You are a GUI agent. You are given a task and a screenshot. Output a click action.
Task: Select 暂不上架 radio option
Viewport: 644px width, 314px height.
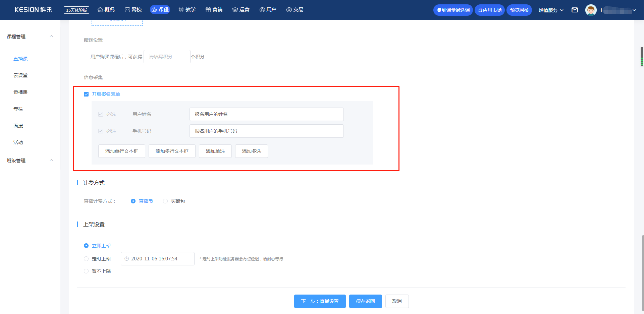[86, 271]
